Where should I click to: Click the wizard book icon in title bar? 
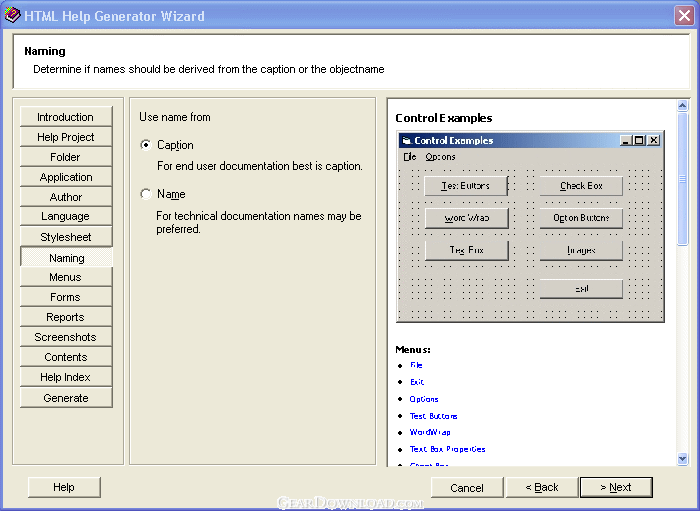point(12,15)
